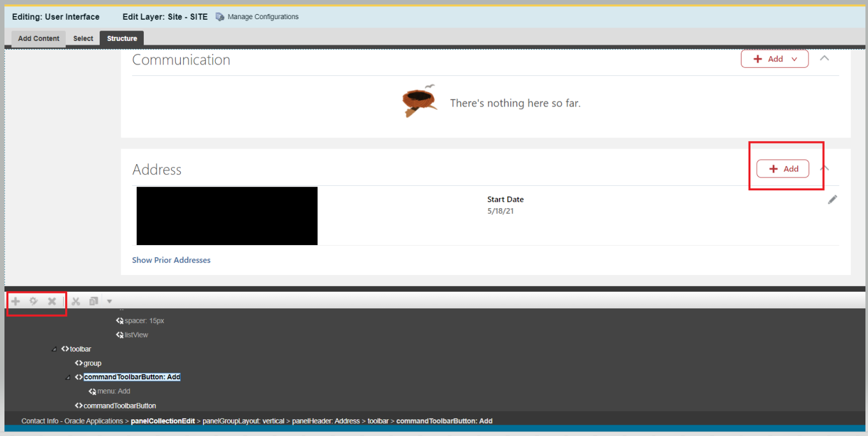Click the pencil edit icon beside Start Date
The image size is (868, 436).
click(x=832, y=199)
